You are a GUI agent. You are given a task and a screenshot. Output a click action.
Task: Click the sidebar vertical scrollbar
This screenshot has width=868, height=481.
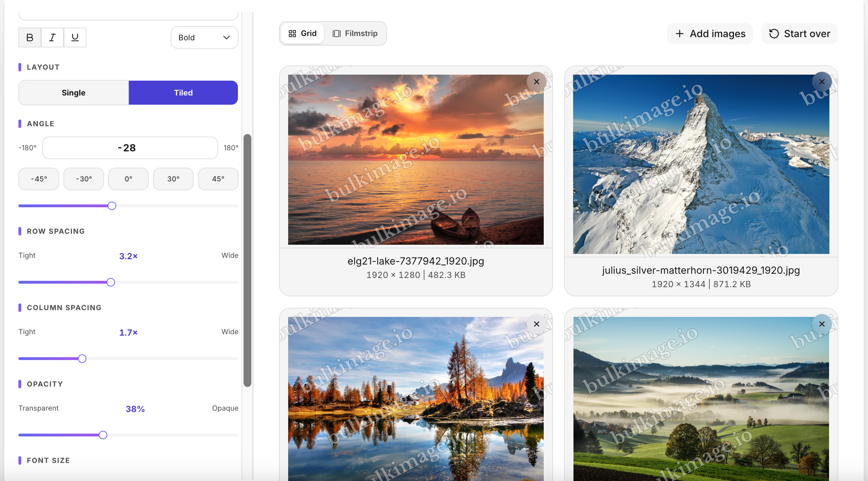(x=247, y=260)
